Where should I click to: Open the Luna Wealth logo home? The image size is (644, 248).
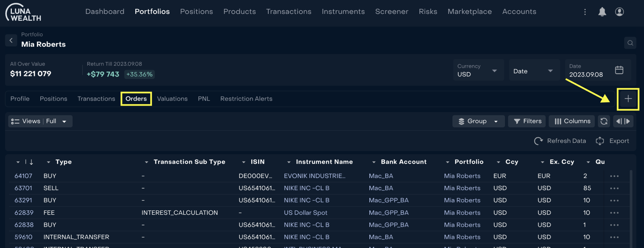pos(23,13)
